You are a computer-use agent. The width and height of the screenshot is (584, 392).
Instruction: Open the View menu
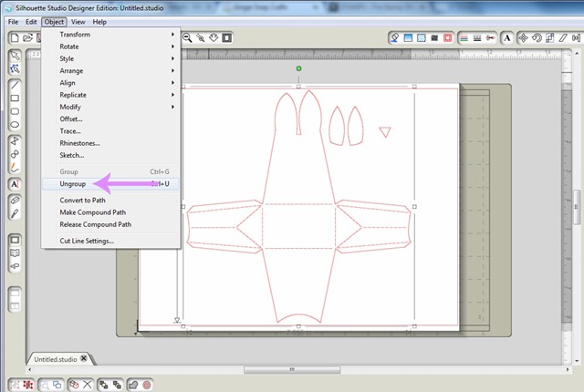[78, 22]
